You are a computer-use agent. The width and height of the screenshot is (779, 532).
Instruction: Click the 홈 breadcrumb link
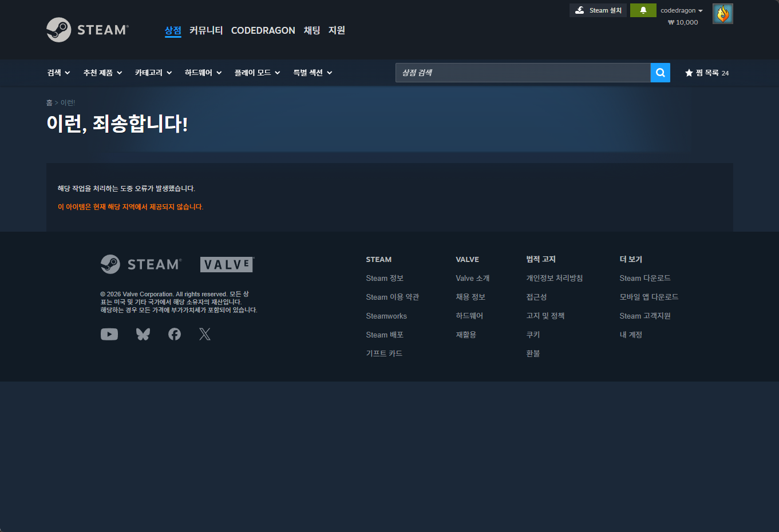(49, 102)
